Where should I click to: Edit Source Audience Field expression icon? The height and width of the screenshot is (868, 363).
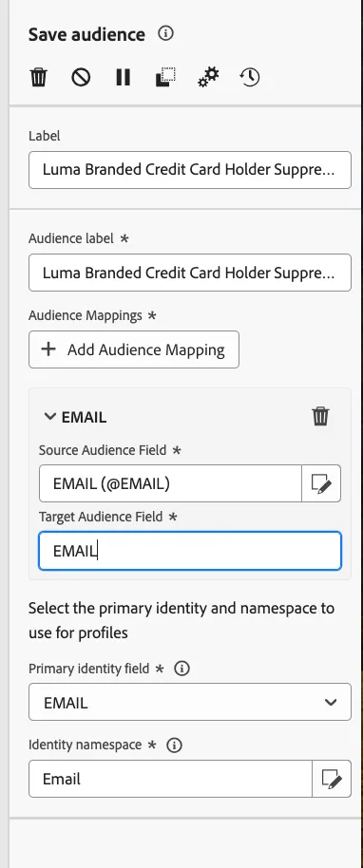(x=321, y=483)
